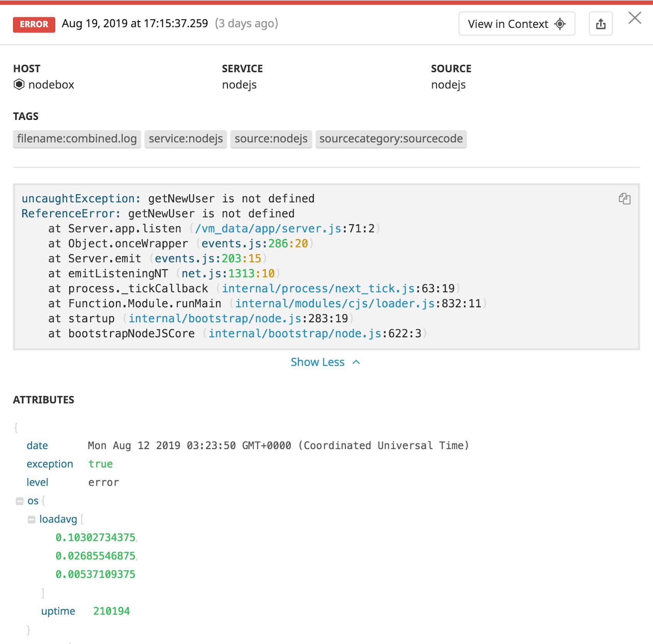Screen dimensions: 653x644
Task: Open View in Context
Action: tap(508, 24)
